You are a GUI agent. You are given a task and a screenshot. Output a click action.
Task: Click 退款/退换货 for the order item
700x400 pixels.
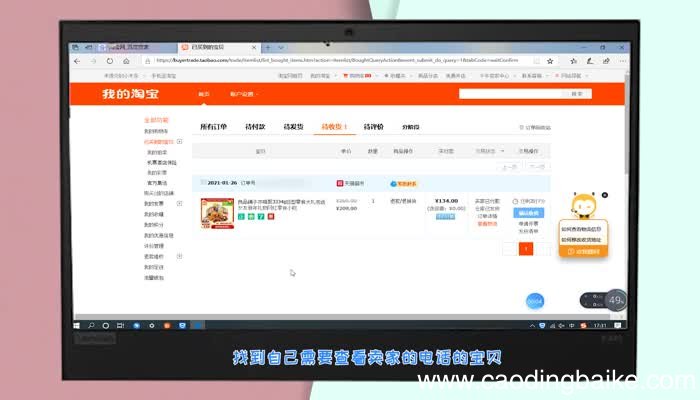tap(403, 201)
